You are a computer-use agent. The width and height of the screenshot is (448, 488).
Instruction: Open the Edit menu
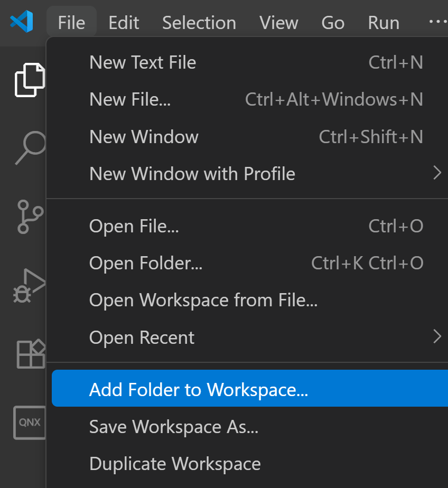click(x=124, y=23)
